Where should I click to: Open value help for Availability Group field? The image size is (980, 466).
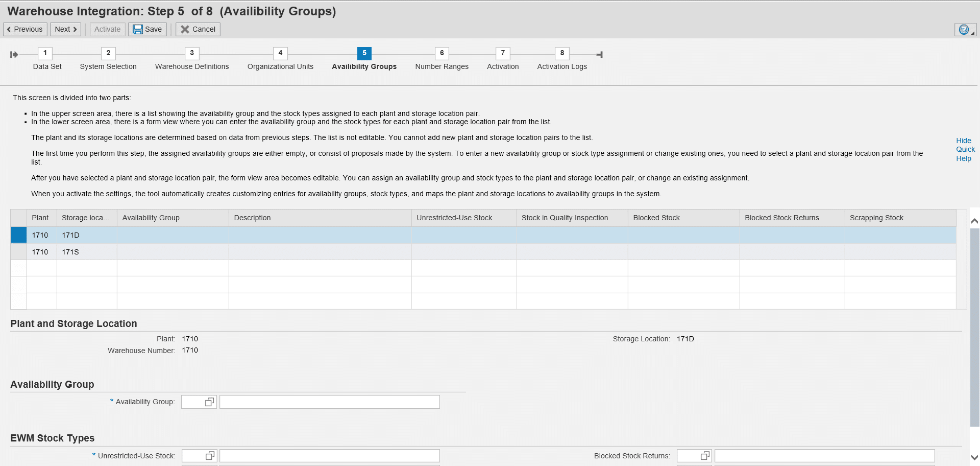pyautogui.click(x=209, y=402)
